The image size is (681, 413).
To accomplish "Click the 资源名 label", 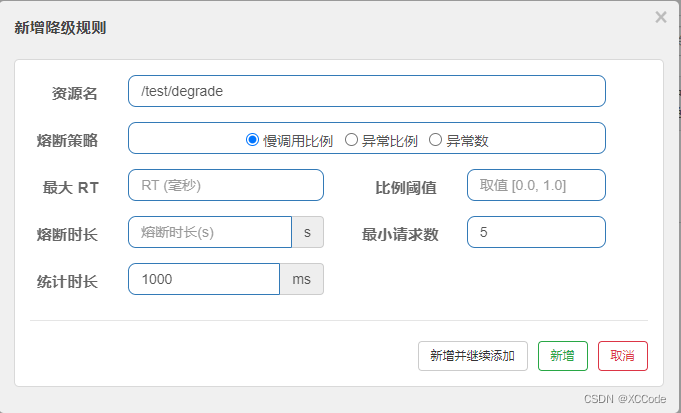I will tap(75, 94).
